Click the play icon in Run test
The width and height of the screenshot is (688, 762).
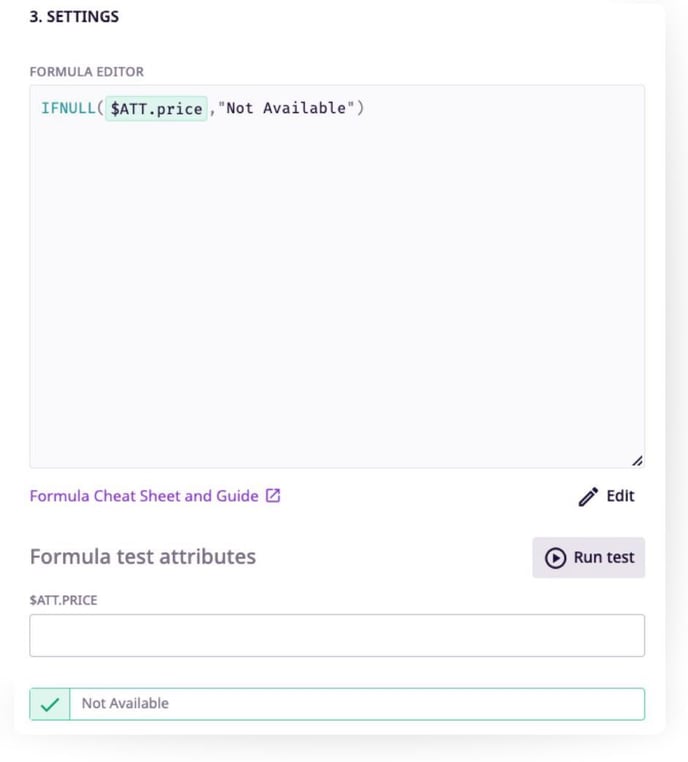tap(555, 558)
